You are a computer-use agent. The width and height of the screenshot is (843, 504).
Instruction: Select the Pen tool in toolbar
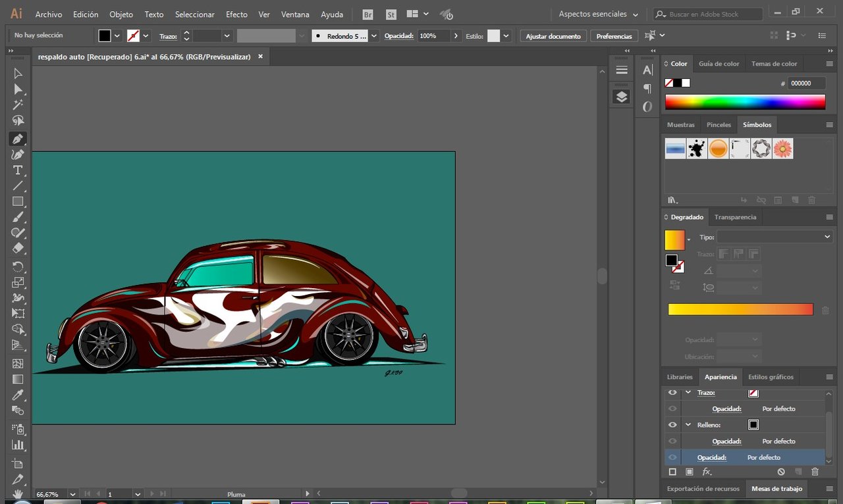18,139
